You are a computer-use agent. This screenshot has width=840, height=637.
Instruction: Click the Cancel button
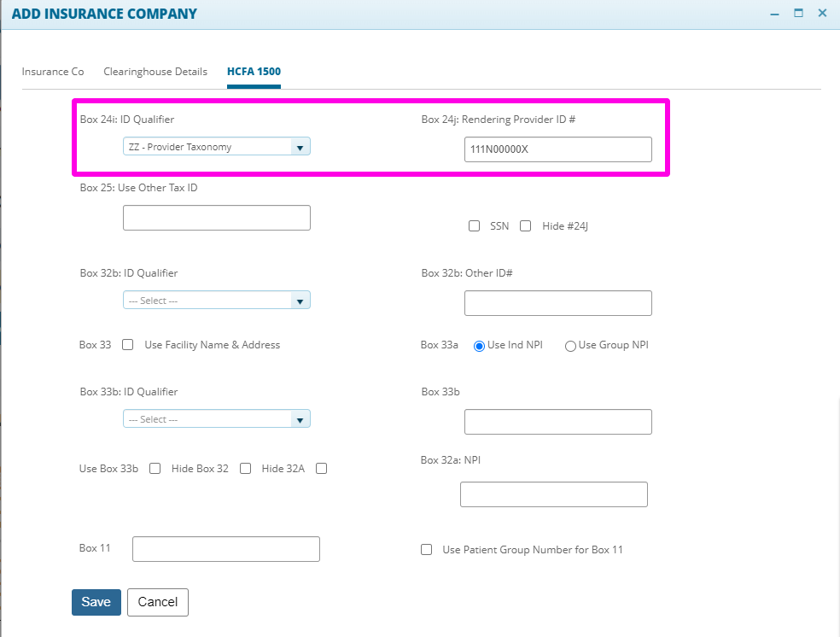tap(157, 602)
